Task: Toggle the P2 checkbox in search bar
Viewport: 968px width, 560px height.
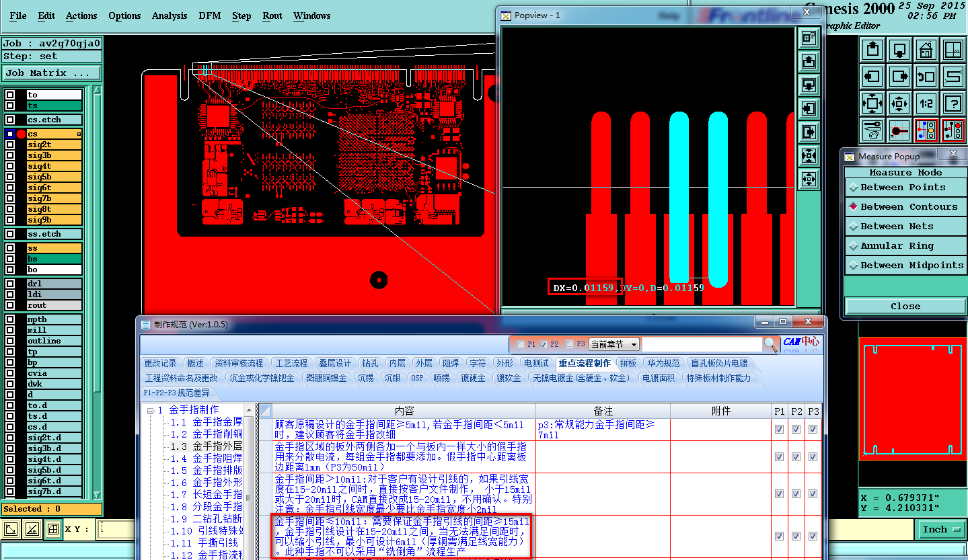Action: [544, 344]
